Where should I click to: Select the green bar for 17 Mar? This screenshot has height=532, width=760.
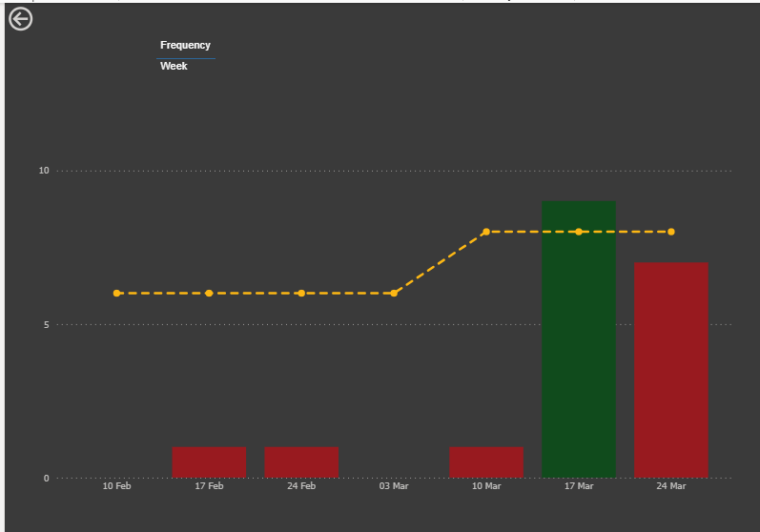tap(579, 339)
